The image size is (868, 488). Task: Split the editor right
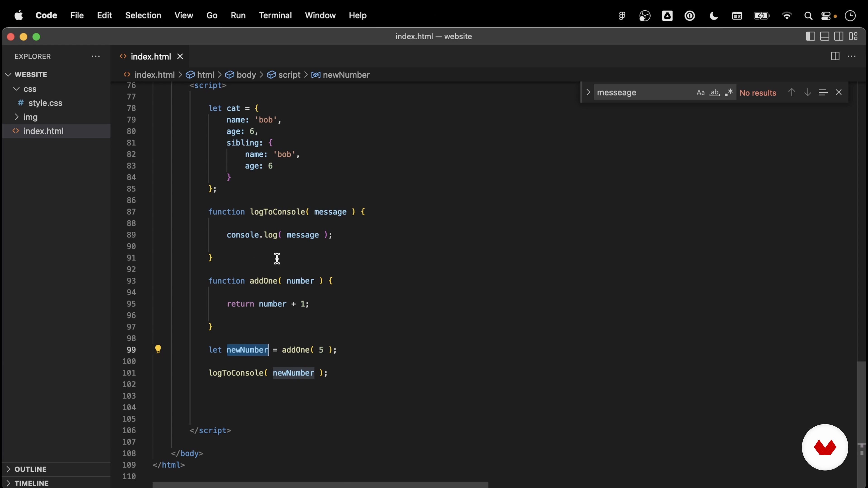tap(835, 56)
